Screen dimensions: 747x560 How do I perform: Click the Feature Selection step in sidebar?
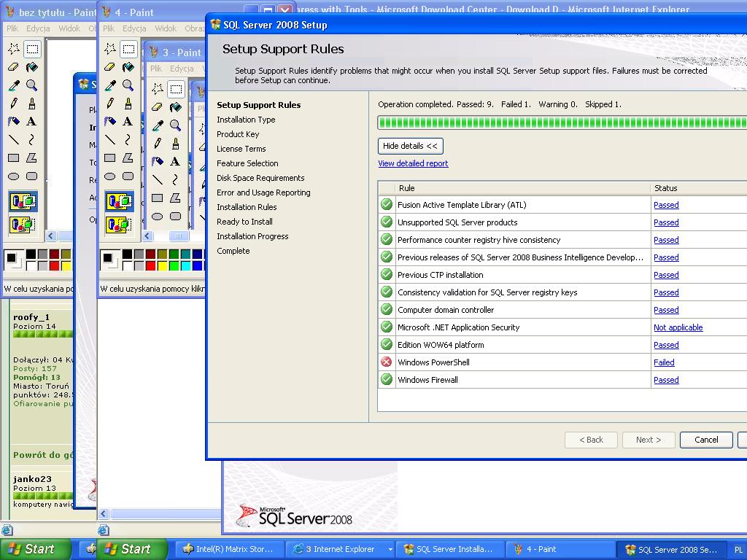[x=247, y=163]
